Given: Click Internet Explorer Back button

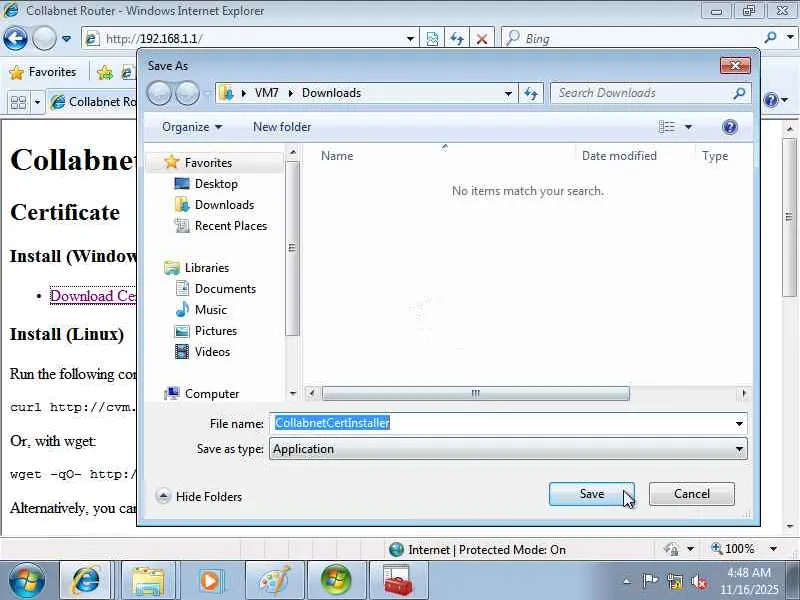Looking at the screenshot, I should (x=15, y=38).
